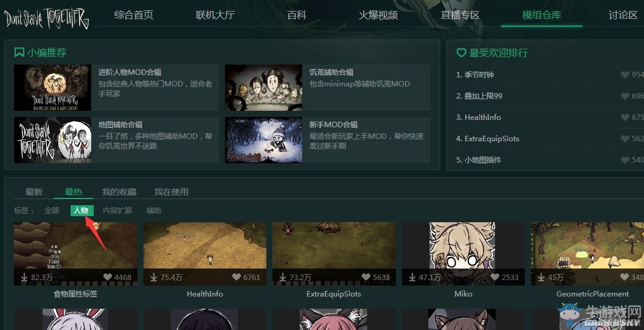Image resolution: width=644 pixels, height=330 pixels.
Task: Open the ExtraEquipSlots mod card thumbnail
Action: pos(334,253)
